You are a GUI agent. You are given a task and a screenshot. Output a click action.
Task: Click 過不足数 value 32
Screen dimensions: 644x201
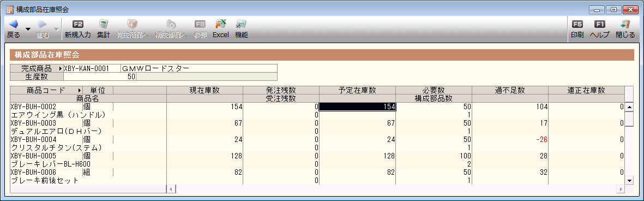click(x=543, y=172)
